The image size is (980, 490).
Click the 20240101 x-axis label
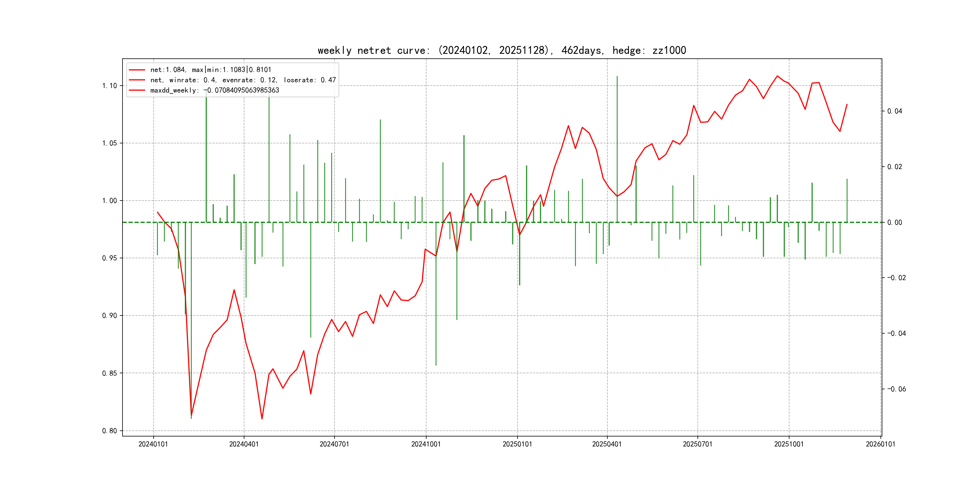[153, 444]
